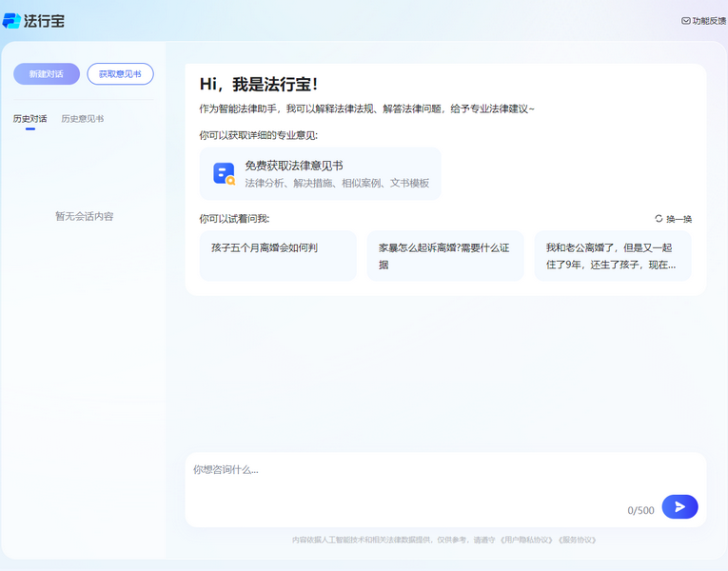Image resolution: width=728 pixels, height=571 pixels.
Task: Select the 孩子五个月离婚会如何判 suggestion
Action: point(265,247)
